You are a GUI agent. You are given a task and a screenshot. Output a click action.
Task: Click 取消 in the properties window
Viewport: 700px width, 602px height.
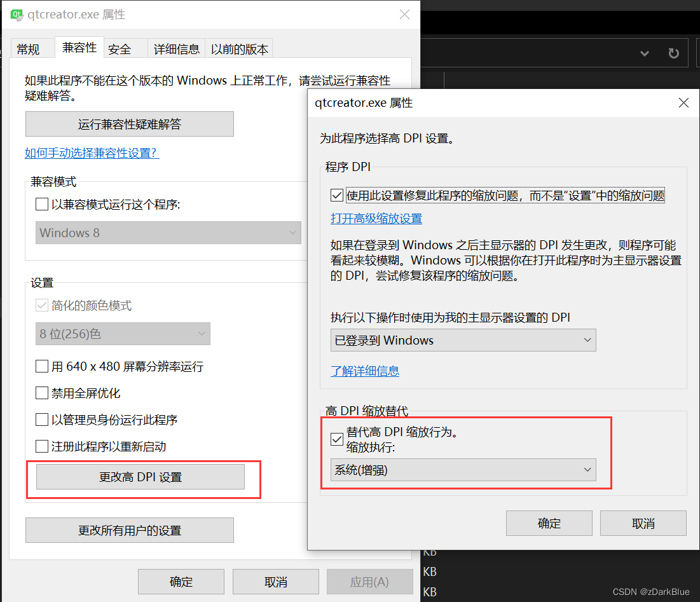coord(275,582)
